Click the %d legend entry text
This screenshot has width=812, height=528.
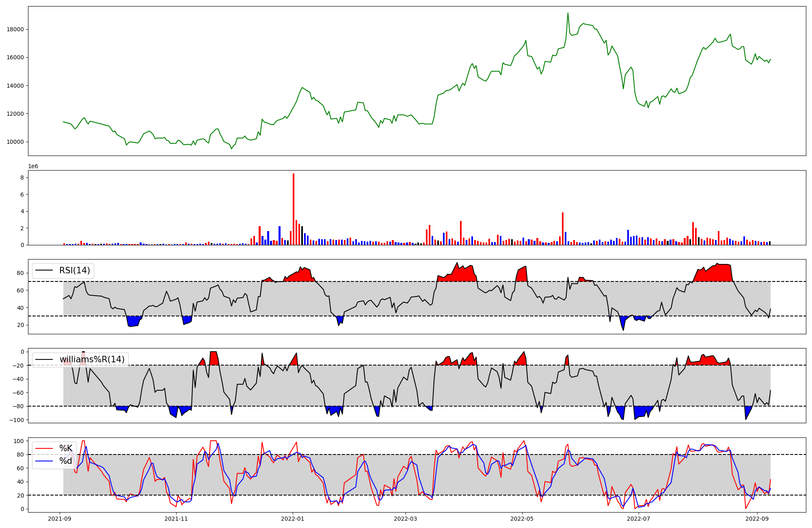(66, 461)
